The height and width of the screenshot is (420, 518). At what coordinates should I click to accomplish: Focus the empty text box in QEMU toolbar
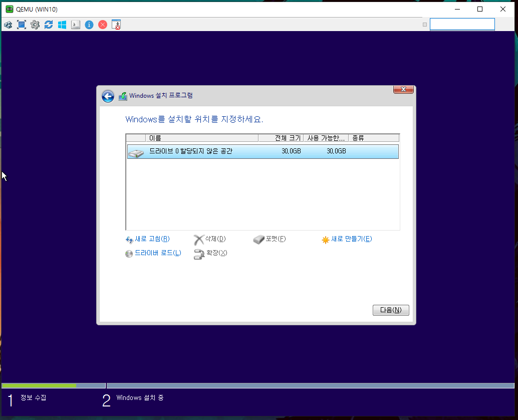462,25
